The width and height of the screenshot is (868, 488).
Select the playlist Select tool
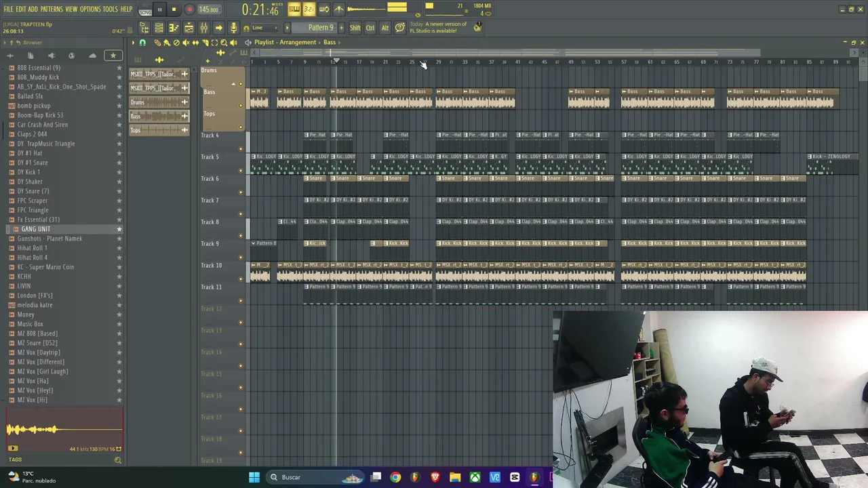coord(214,43)
